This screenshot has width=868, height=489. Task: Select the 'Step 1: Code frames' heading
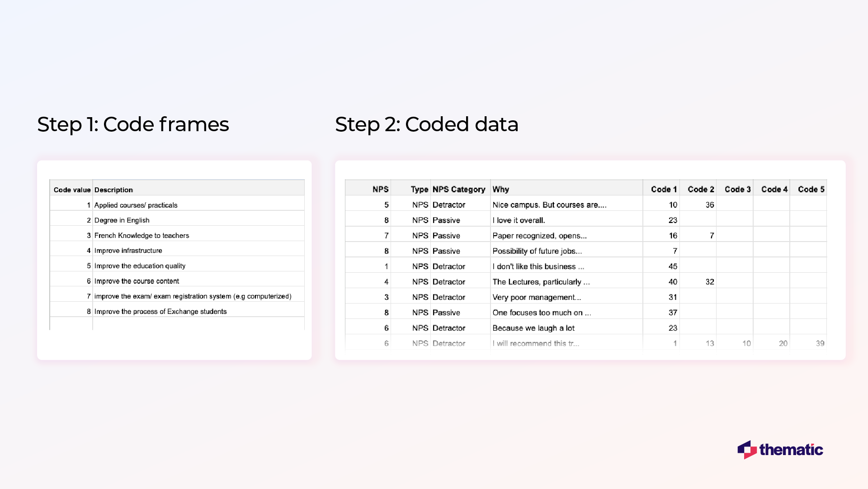[133, 124]
